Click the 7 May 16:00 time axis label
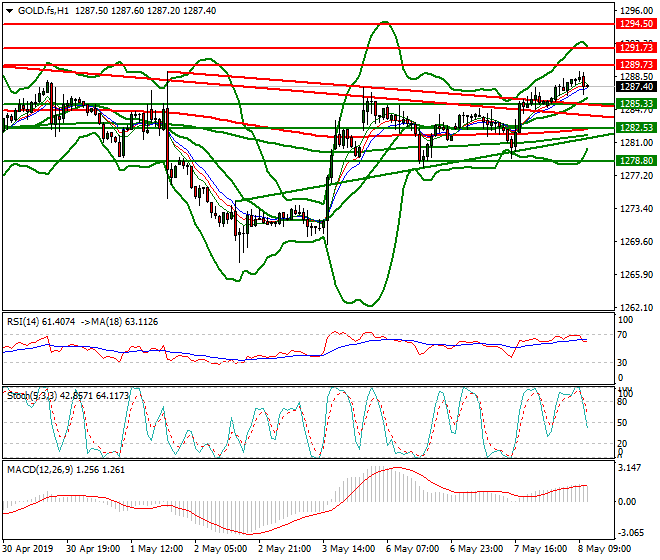The height and width of the screenshot is (560, 660). (540, 549)
